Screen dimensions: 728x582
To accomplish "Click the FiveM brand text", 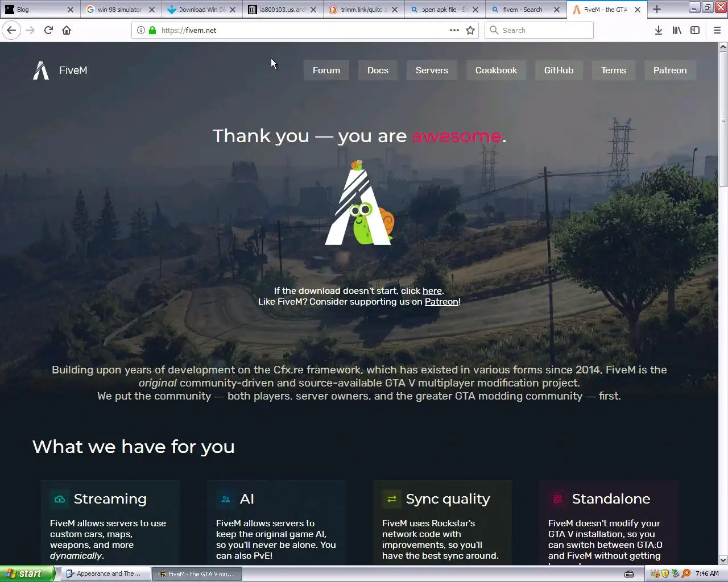I will pyautogui.click(x=73, y=70).
